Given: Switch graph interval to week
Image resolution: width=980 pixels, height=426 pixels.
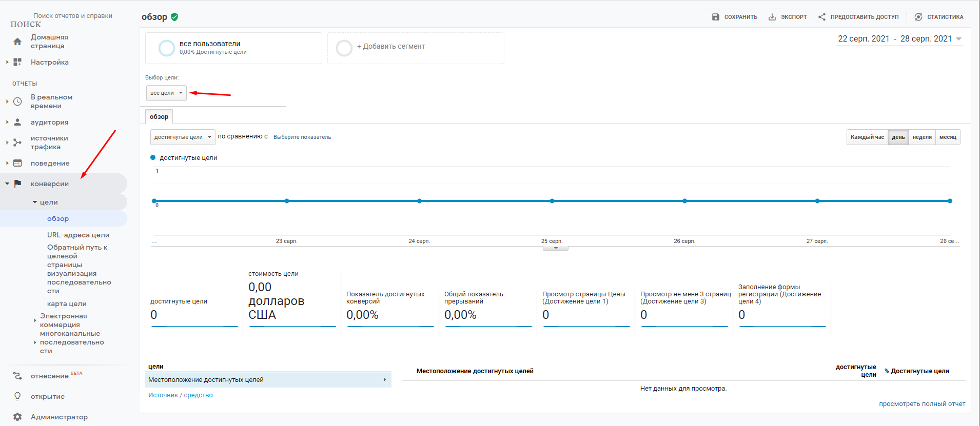Looking at the screenshot, I should click(922, 137).
